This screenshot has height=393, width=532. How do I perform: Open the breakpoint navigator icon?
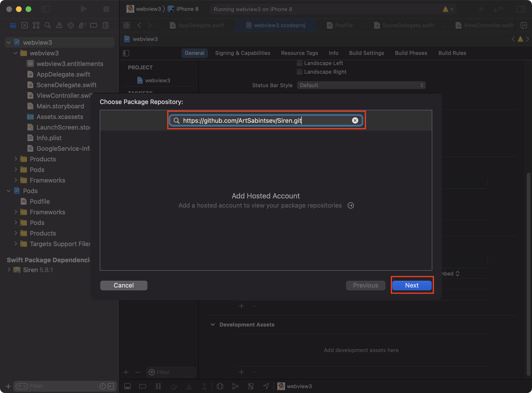(94, 25)
